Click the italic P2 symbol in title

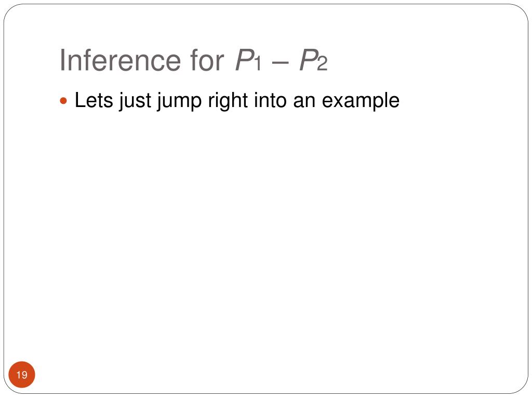click(313, 60)
